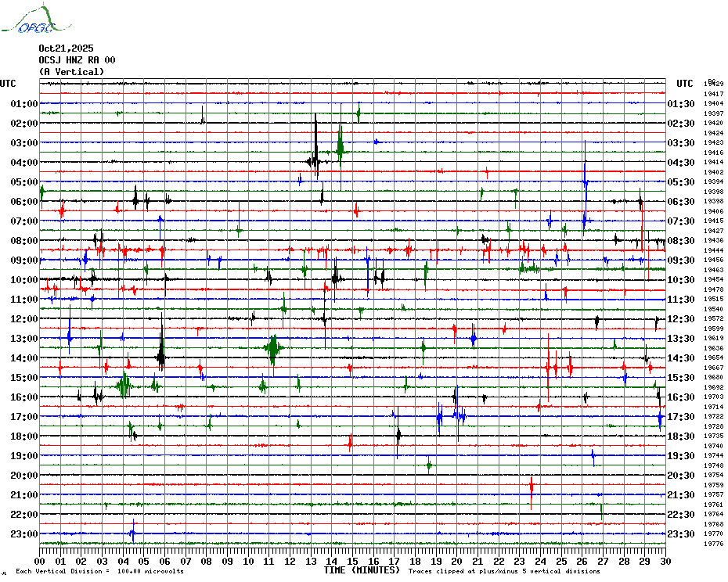Click the left UTC axis header

pyautogui.click(x=8, y=84)
